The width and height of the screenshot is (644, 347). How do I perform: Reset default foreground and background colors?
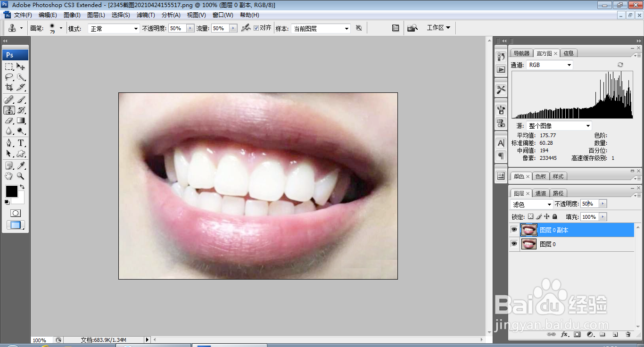pyautogui.click(x=7, y=202)
